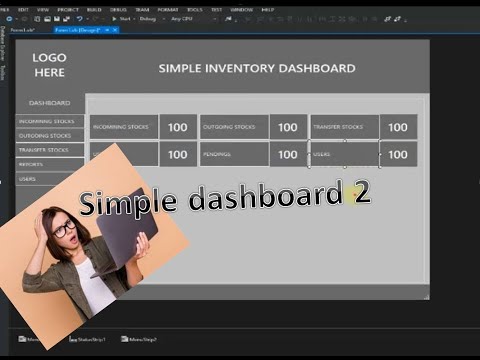Click the navigate backward toolbar icon
The image size is (480, 360).
point(9,19)
